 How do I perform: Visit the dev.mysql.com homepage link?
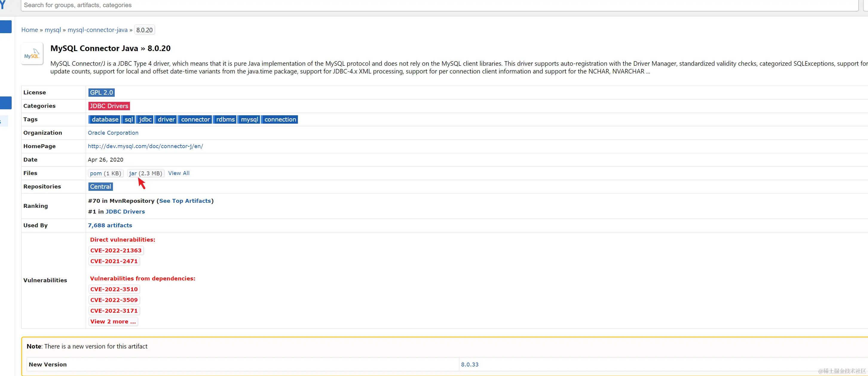pos(146,147)
